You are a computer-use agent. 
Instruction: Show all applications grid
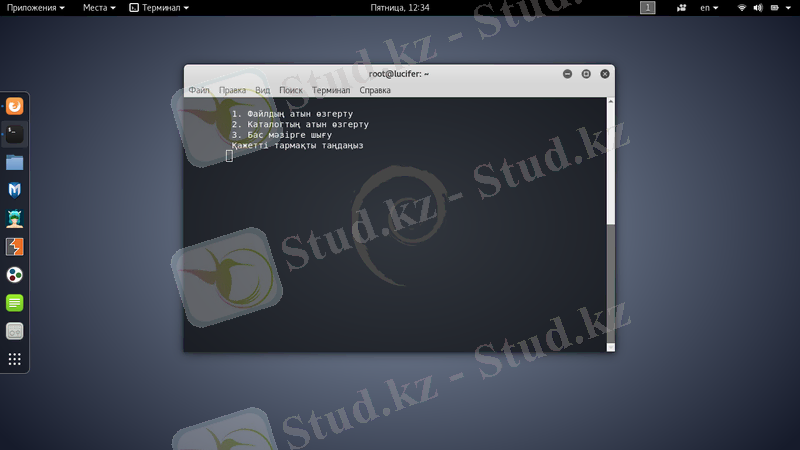click(x=15, y=359)
